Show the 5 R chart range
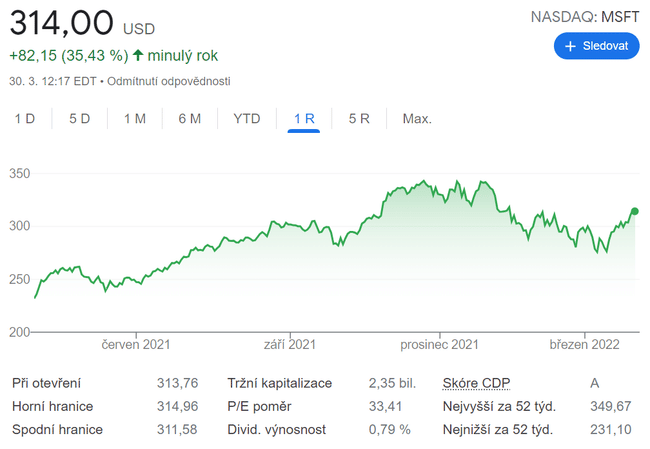Viewport: 650px width, 449px height. [x=359, y=119]
